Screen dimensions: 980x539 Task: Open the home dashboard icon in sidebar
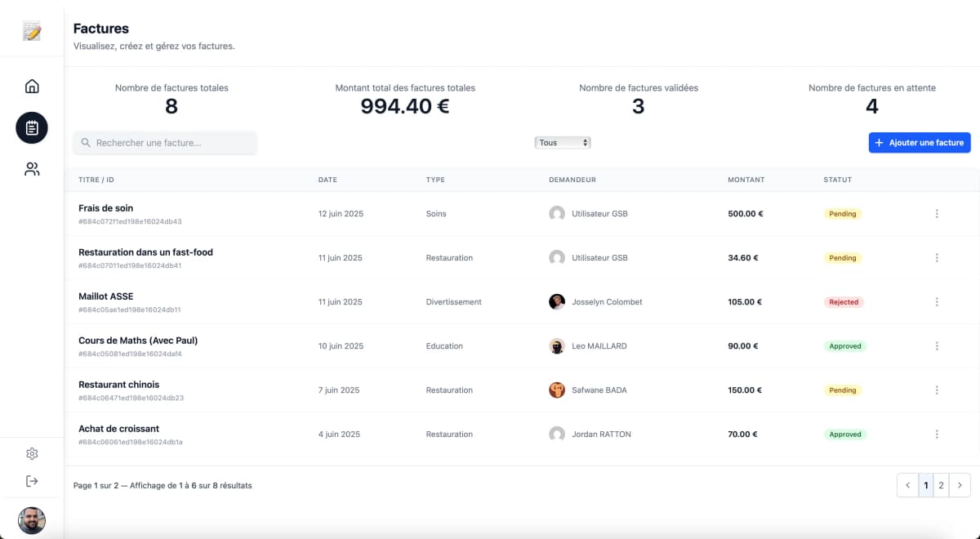(x=32, y=87)
